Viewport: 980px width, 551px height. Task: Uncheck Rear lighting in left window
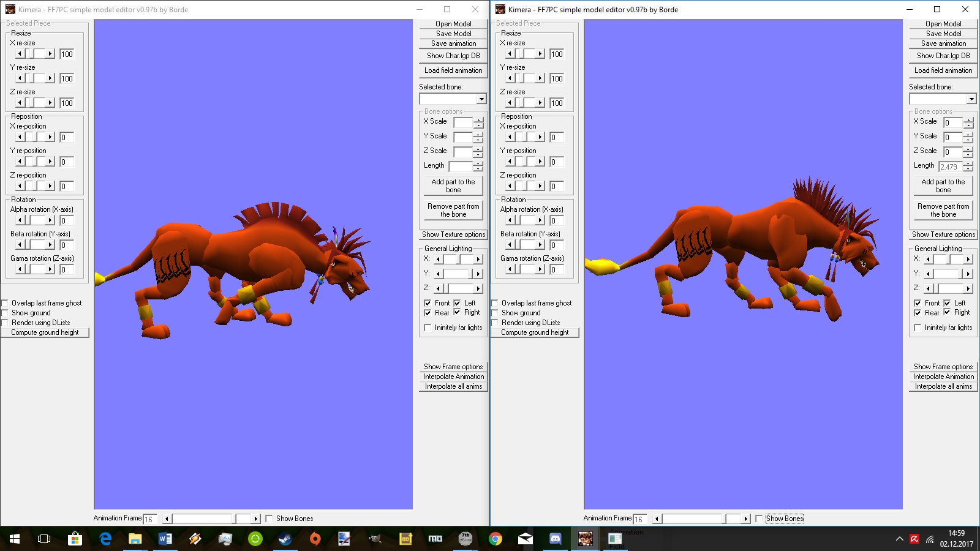(x=428, y=313)
